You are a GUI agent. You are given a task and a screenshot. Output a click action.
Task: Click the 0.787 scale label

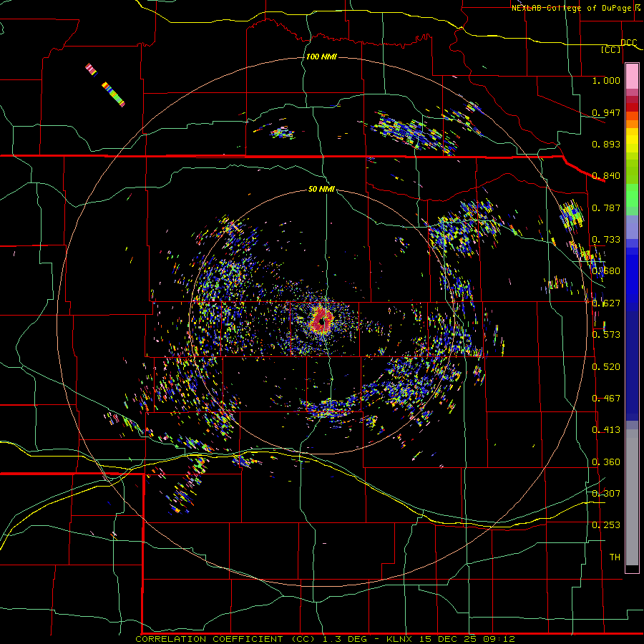(x=606, y=208)
